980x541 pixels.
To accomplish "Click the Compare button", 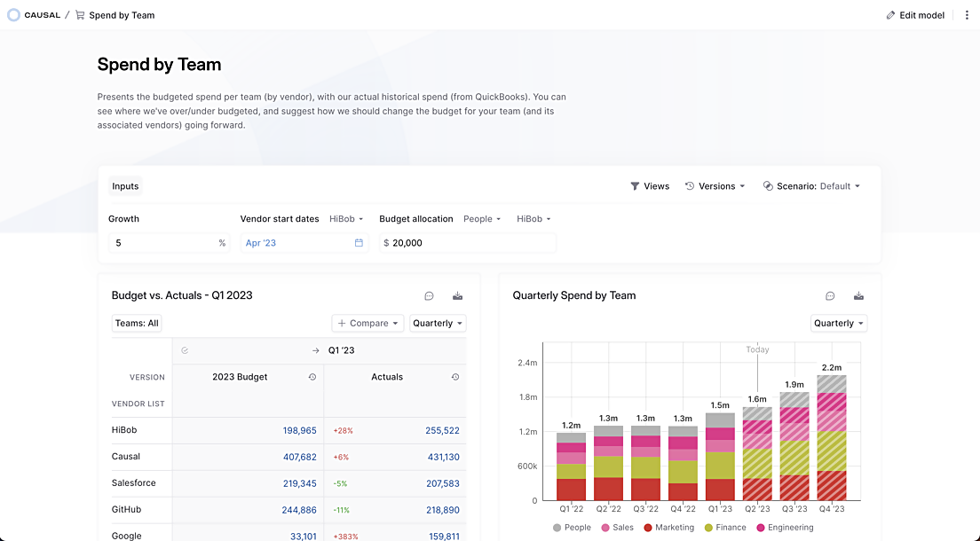I will click(x=367, y=324).
